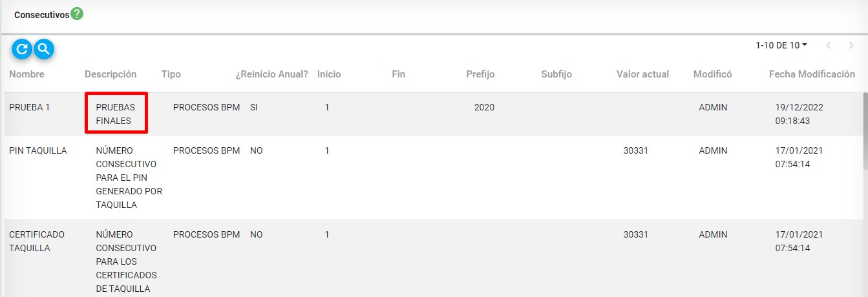The height and width of the screenshot is (297, 868).
Task: Go to previous page arrow
Action: [x=829, y=45]
